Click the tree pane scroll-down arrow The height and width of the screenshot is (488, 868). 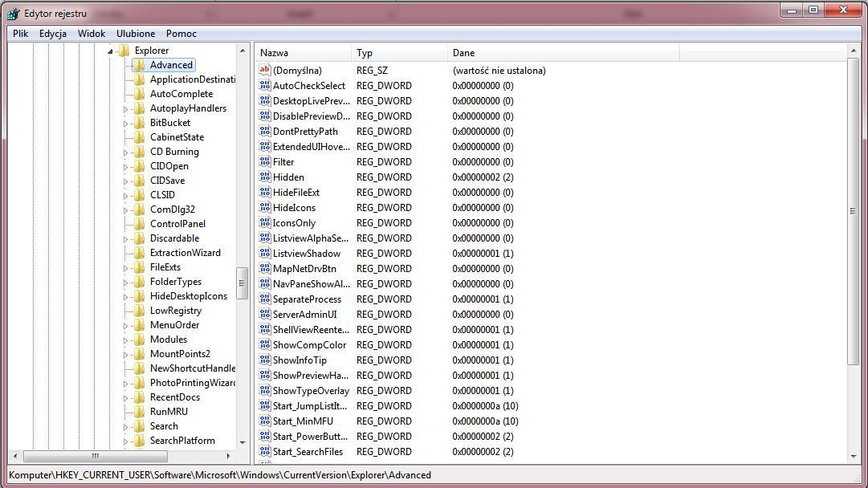point(242,442)
